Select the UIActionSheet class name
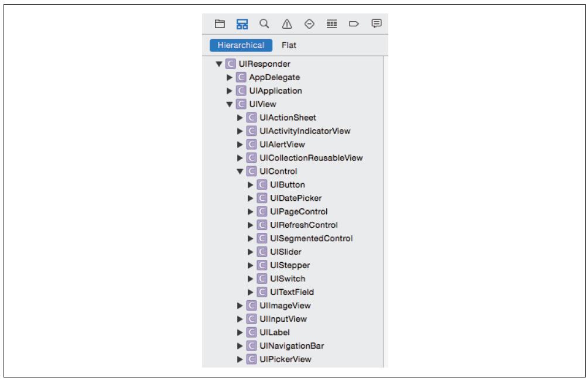This screenshot has height=381, width=588. click(288, 118)
